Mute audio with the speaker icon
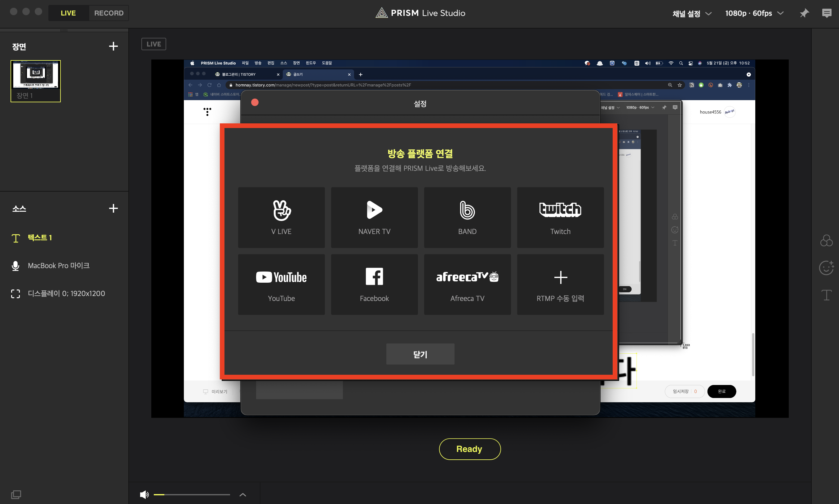Image resolution: width=839 pixels, height=504 pixels. tap(144, 494)
